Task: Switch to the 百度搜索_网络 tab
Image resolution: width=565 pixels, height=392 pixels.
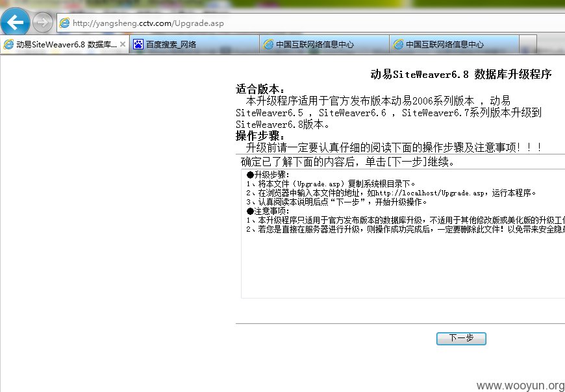Action: tap(194, 44)
